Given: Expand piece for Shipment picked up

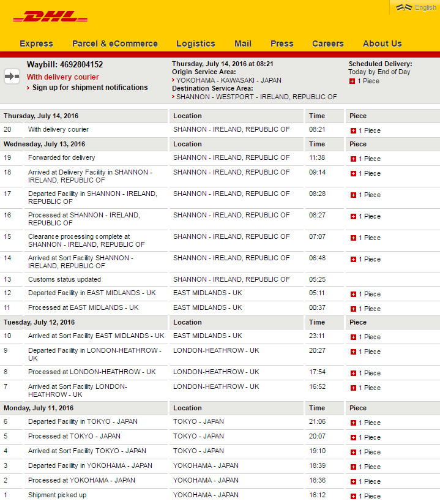Looking at the screenshot, I should 353,497.
